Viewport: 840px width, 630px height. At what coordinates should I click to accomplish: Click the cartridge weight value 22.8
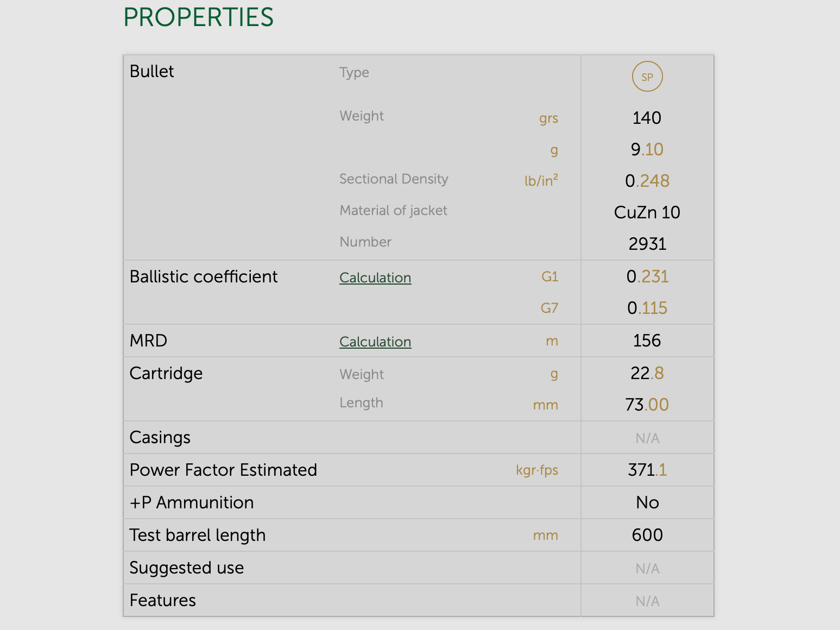coord(647,373)
